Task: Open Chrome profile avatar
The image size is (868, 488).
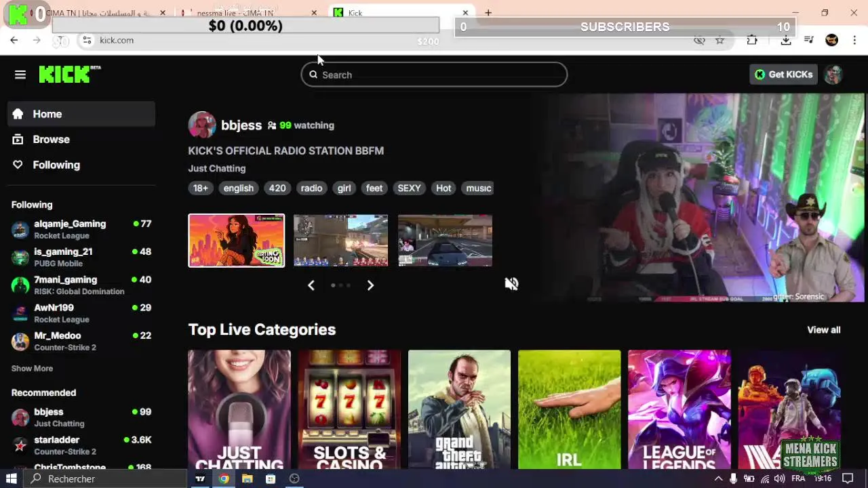Action: pos(832,41)
